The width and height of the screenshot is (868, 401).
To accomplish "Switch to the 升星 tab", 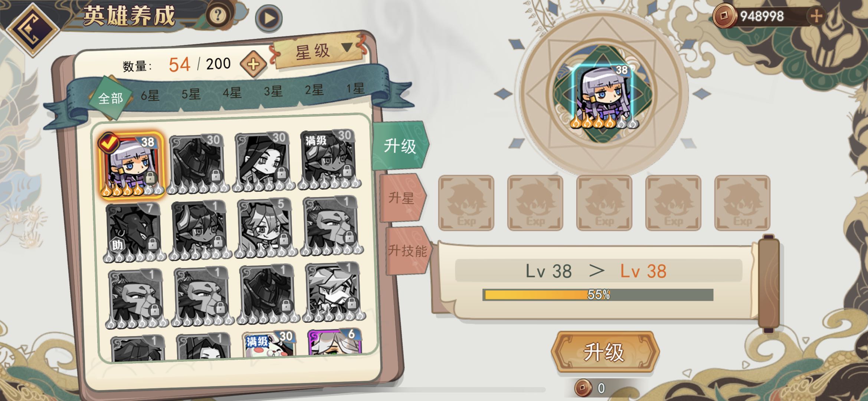I will tap(402, 198).
